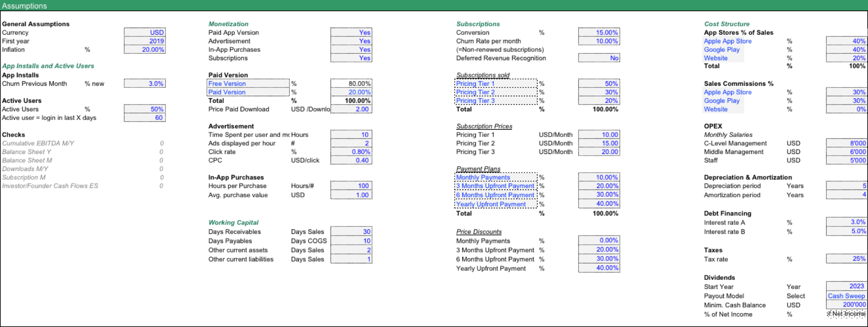Toggle the In-App Purchases Yes cell
Viewport: 868px width, 327px height.
351,50
